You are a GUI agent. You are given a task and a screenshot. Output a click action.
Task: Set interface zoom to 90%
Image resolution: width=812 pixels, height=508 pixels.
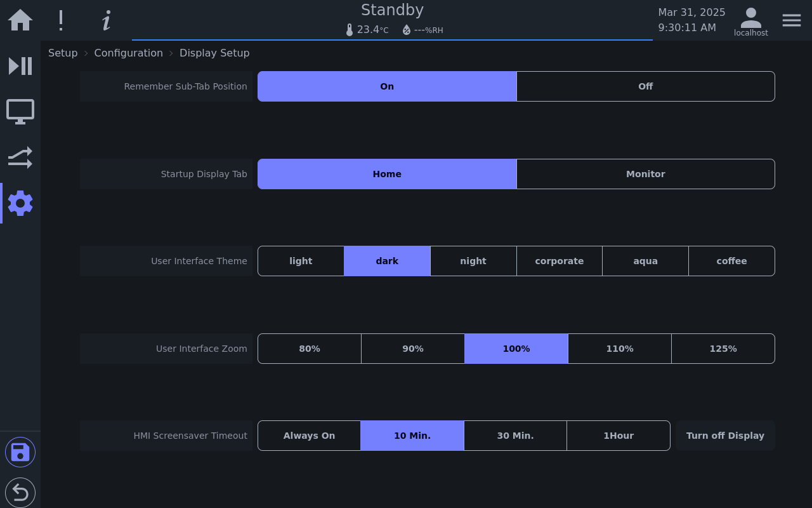(x=413, y=349)
